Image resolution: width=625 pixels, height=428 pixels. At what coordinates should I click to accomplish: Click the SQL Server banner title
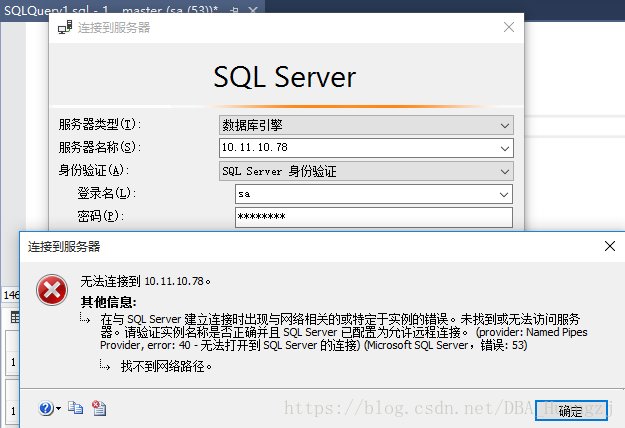click(285, 77)
